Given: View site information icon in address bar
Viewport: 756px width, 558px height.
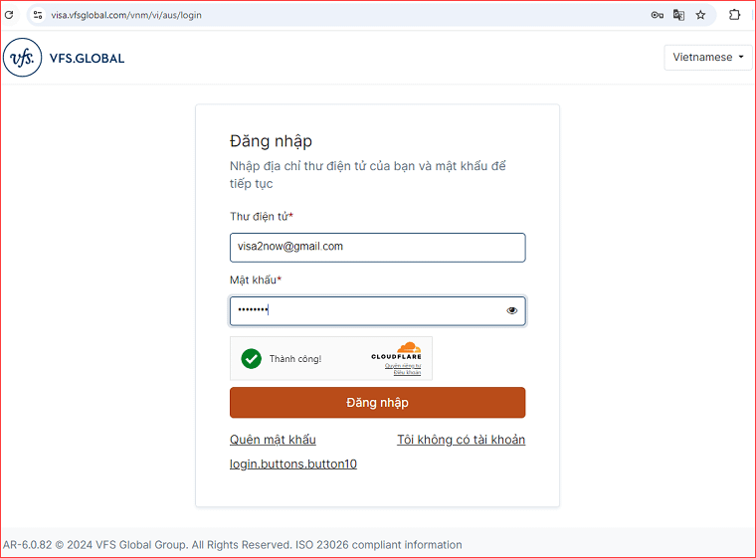Looking at the screenshot, I should pyautogui.click(x=38, y=15).
